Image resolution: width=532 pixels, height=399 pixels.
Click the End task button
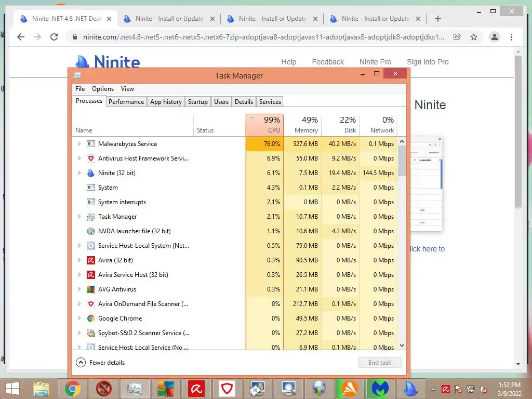[x=380, y=362]
